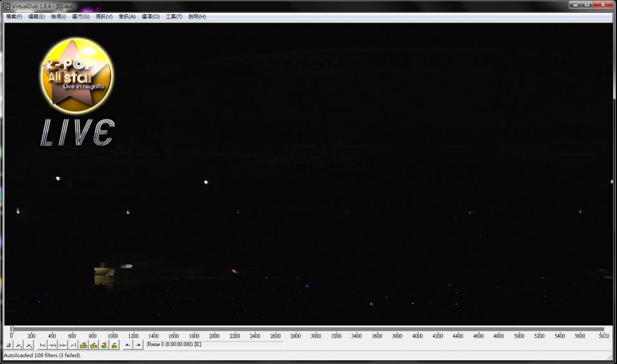The image size is (617, 364).
Task: Set the mark-out selection end icon
Action: (x=138, y=345)
